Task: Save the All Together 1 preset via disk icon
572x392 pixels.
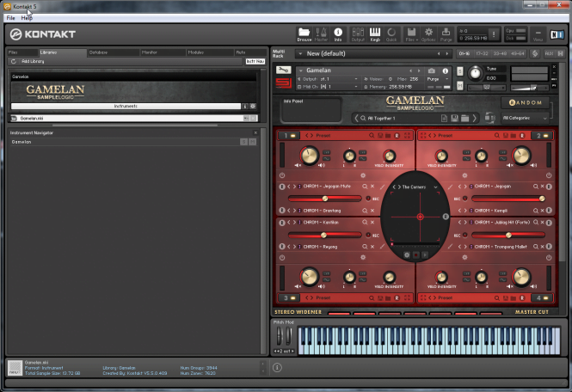Action: [454, 118]
